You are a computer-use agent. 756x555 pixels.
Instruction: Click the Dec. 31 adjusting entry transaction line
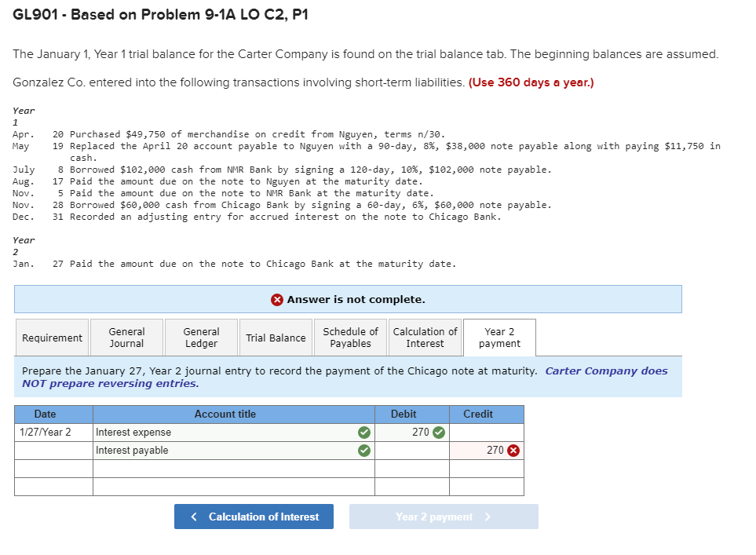(x=257, y=217)
